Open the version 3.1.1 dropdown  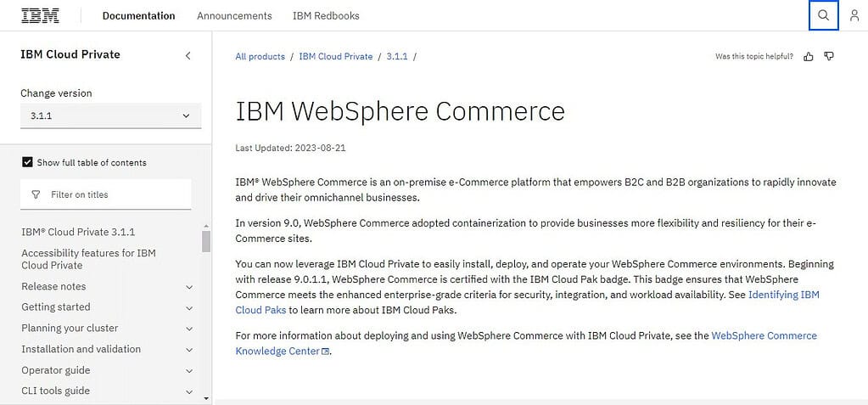(110, 115)
